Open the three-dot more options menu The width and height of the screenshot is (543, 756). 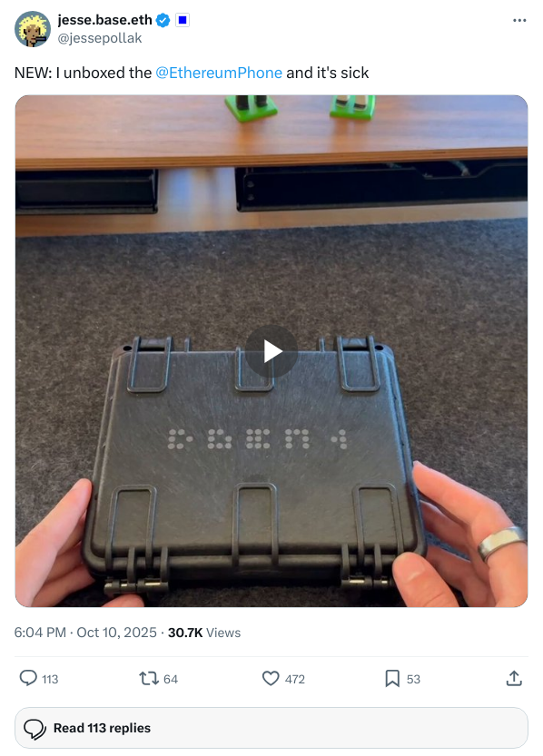tap(519, 20)
